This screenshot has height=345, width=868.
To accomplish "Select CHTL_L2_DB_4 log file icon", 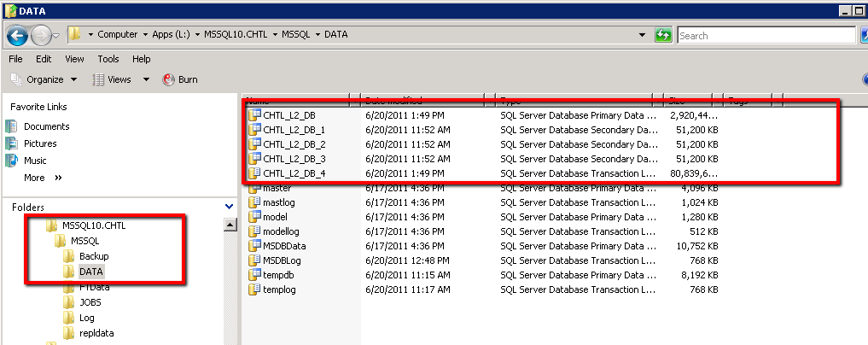I will tap(254, 173).
